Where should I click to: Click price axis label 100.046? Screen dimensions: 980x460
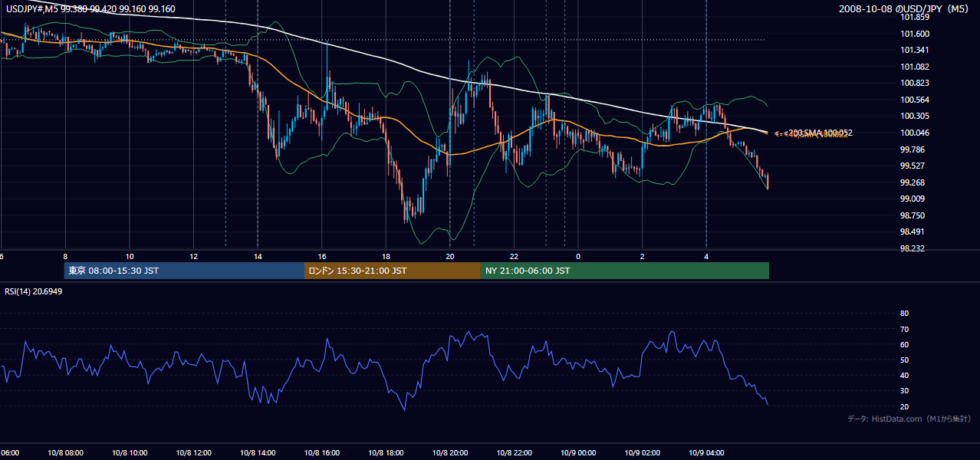916,133
